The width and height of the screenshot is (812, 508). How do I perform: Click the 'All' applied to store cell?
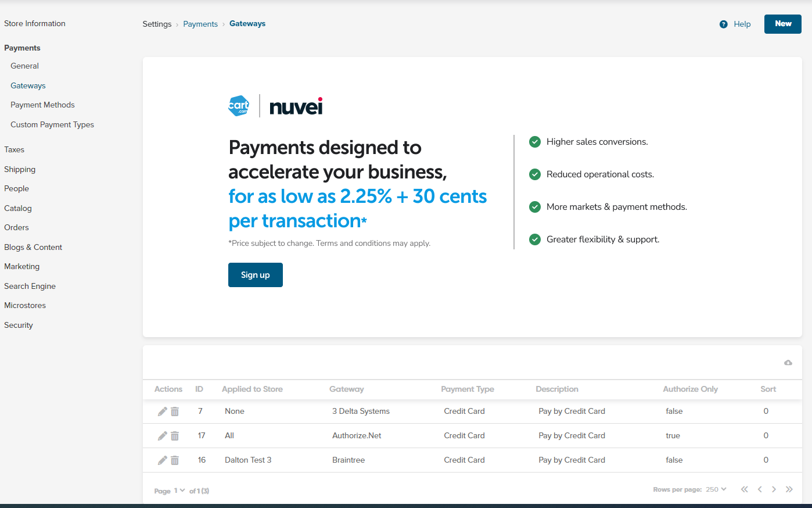[x=229, y=436]
